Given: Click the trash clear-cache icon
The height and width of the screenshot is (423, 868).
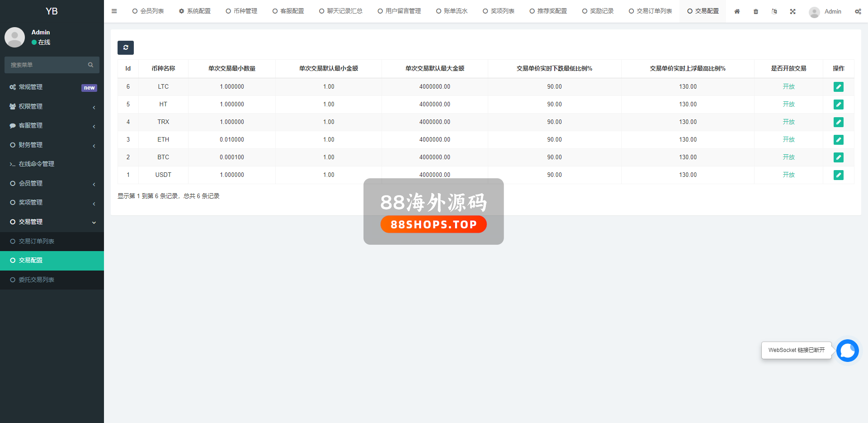Looking at the screenshot, I should [756, 11].
